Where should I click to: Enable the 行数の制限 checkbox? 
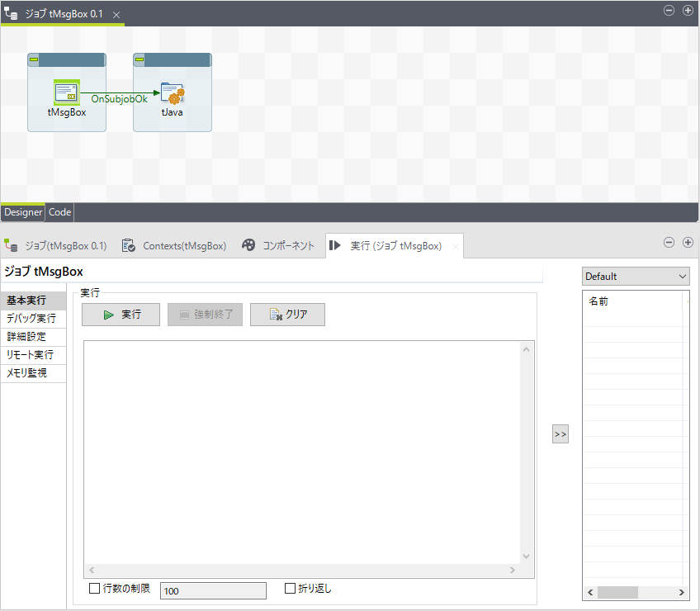[95, 589]
